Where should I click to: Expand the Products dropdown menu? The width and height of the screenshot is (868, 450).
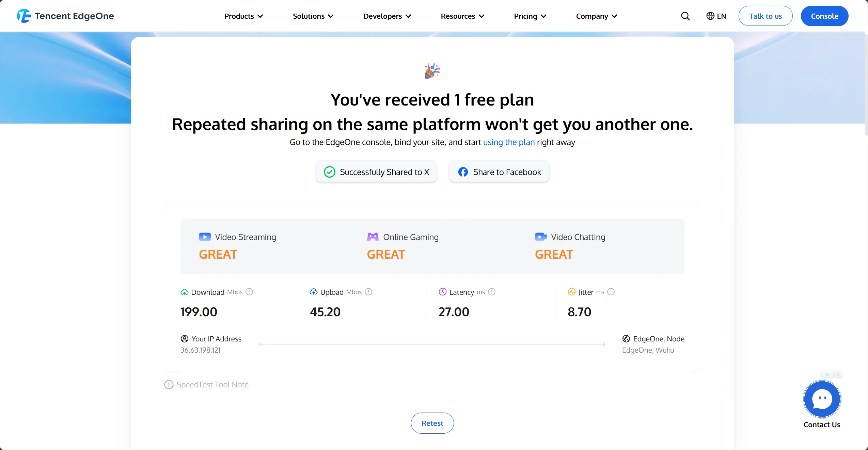coord(243,16)
